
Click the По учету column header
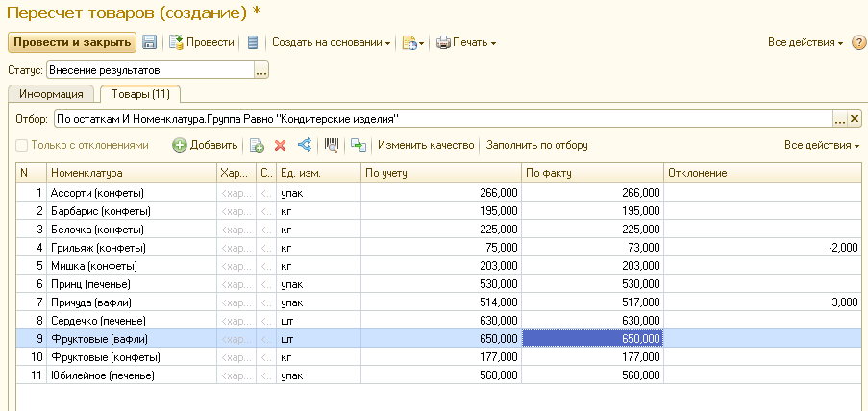coord(440,173)
